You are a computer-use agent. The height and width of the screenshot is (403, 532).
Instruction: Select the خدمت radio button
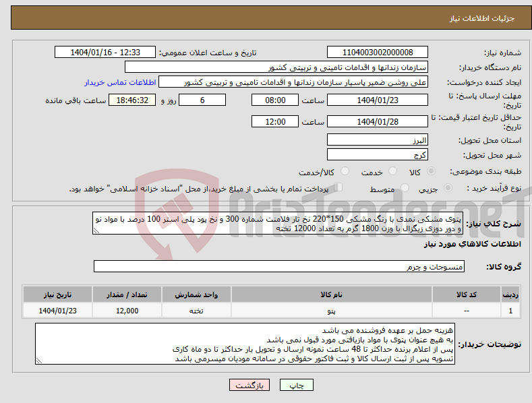(x=392, y=171)
